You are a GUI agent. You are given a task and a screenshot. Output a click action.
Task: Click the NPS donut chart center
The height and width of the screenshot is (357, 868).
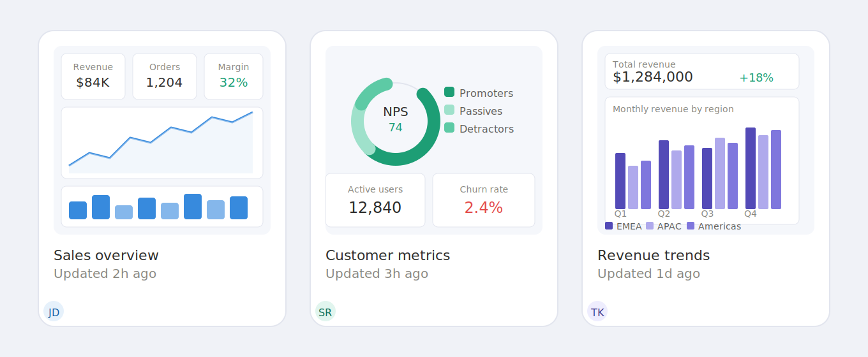coord(396,120)
